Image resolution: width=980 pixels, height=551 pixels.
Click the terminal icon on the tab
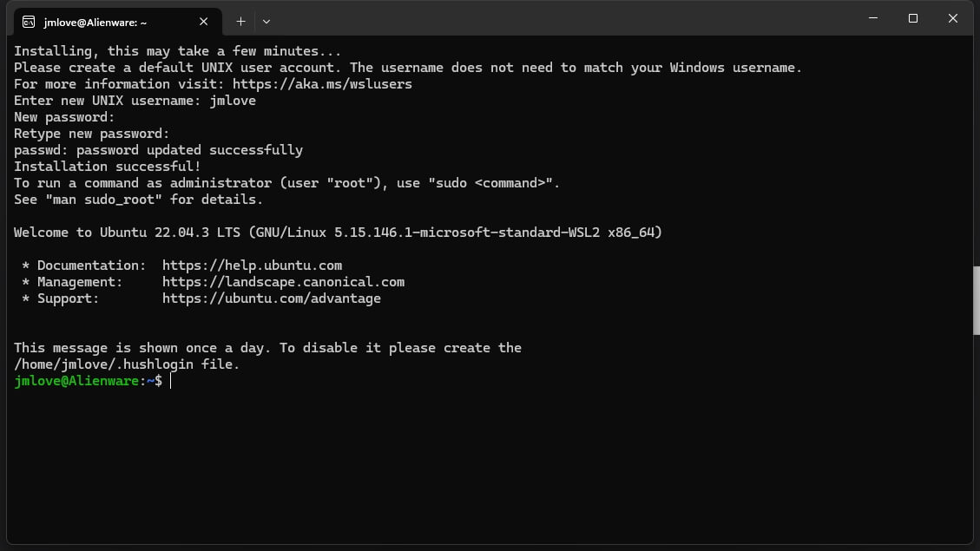(29, 22)
